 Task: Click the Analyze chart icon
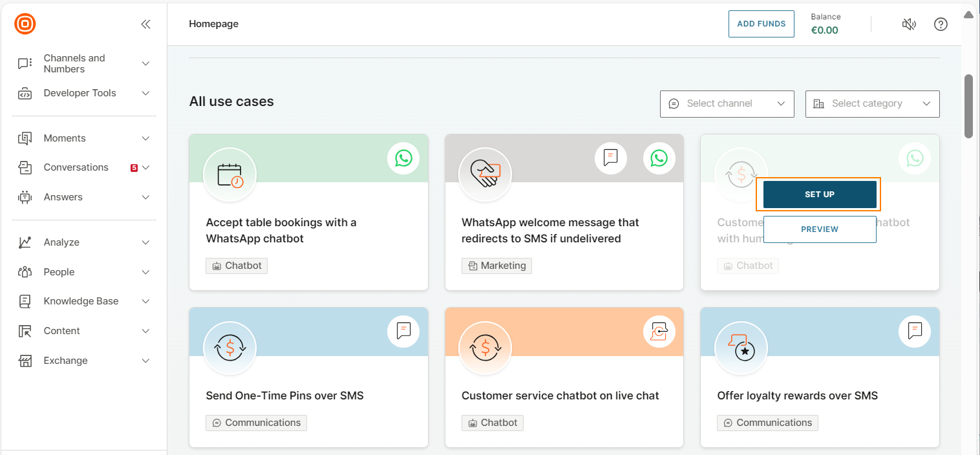(x=25, y=242)
